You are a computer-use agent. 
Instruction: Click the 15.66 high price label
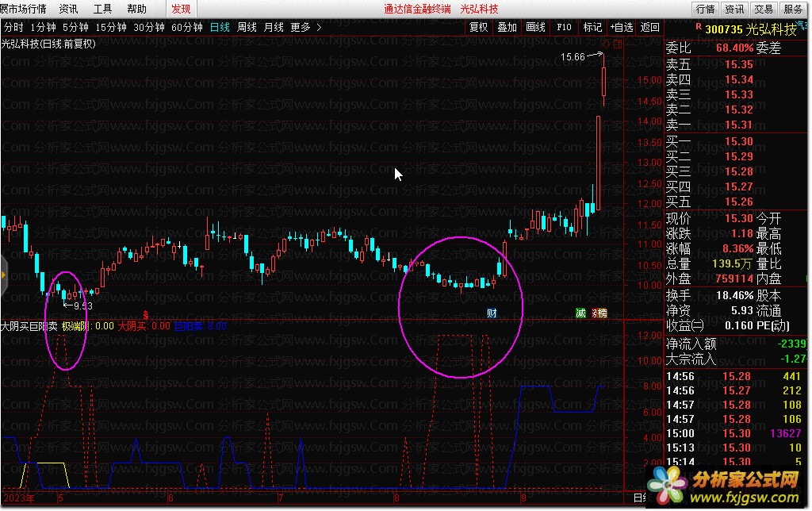(x=573, y=57)
